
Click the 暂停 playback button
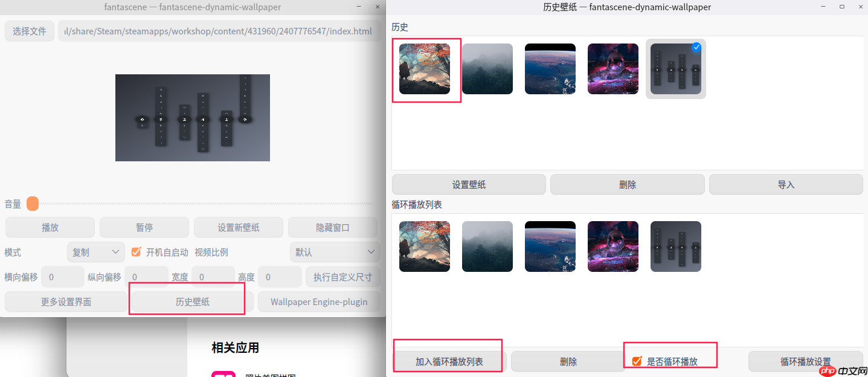click(x=144, y=227)
